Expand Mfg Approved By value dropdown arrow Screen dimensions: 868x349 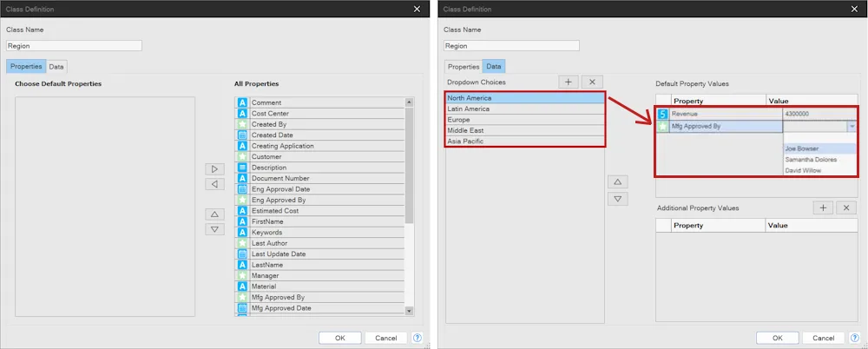852,127
